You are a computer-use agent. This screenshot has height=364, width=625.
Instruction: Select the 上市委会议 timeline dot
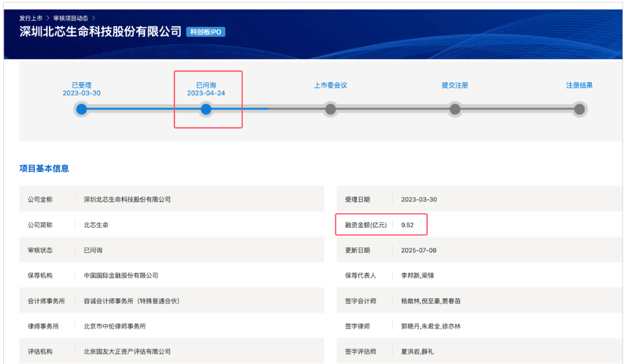tap(331, 109)
